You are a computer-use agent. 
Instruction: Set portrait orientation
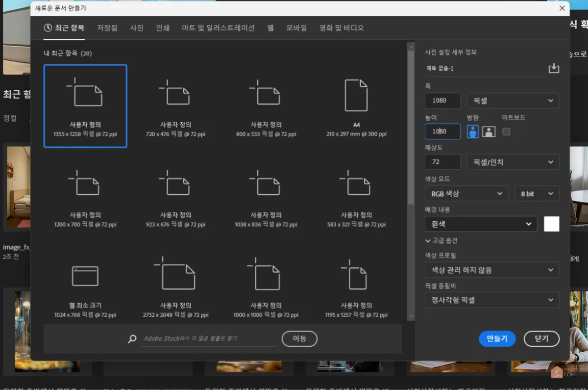click(473, 131)
